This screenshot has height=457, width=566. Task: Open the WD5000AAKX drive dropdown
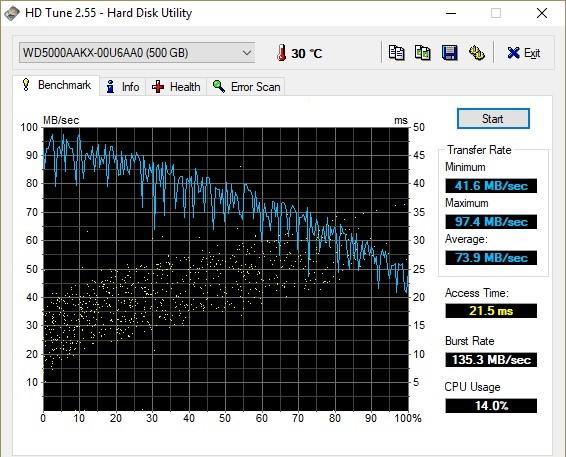click(x=137, y=53)
